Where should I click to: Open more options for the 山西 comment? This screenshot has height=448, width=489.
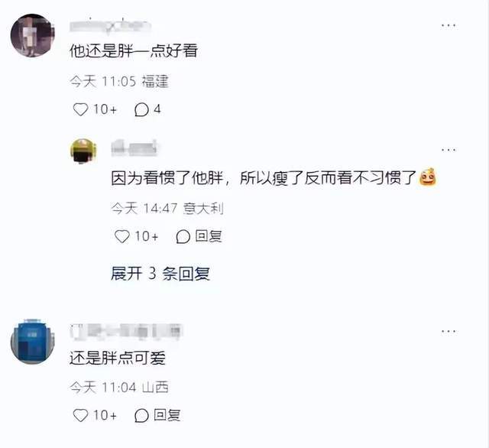(x=449, y=331)
